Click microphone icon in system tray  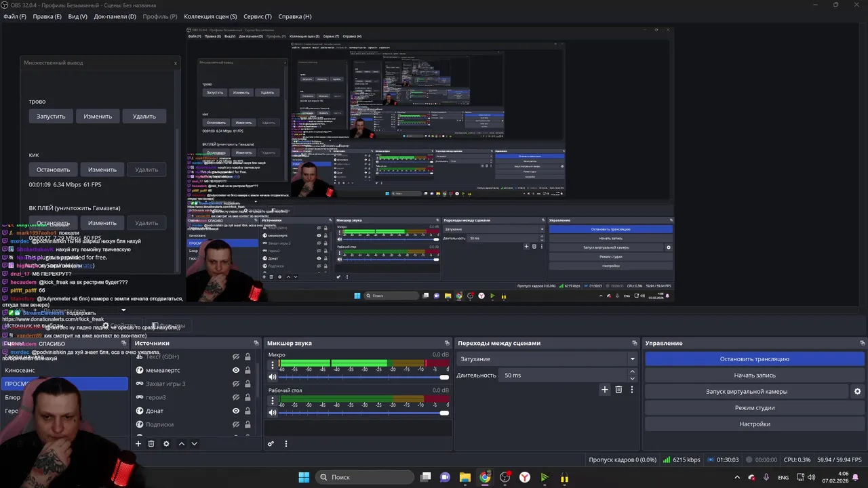tap(766, 477)
